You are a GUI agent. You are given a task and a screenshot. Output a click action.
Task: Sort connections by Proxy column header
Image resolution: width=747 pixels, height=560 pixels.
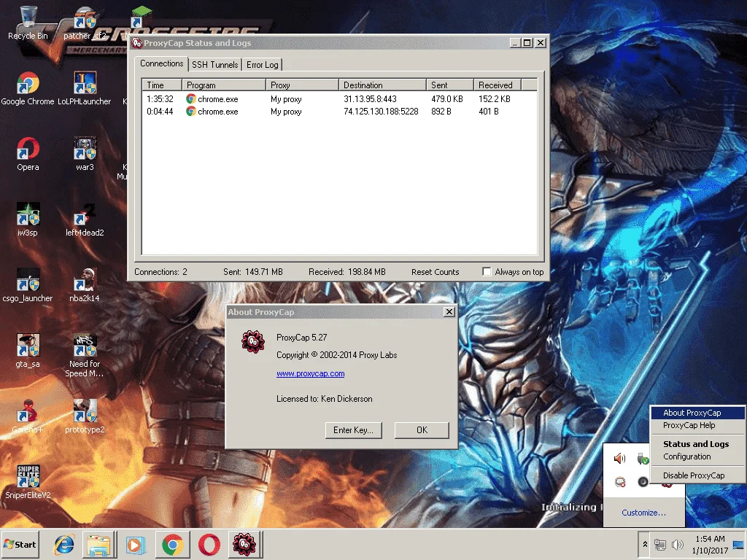pyautogui.click(x=302, y=85)
